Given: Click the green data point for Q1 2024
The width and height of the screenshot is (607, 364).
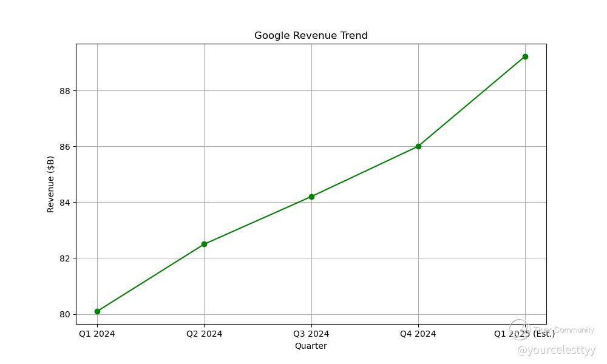Looking at the screenshot, I should 97,311.
